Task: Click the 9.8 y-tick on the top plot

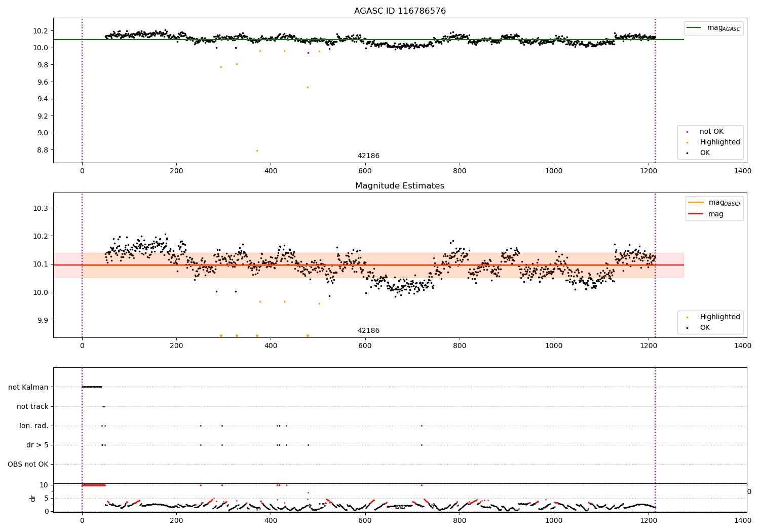Action: (x=42, y=65)
